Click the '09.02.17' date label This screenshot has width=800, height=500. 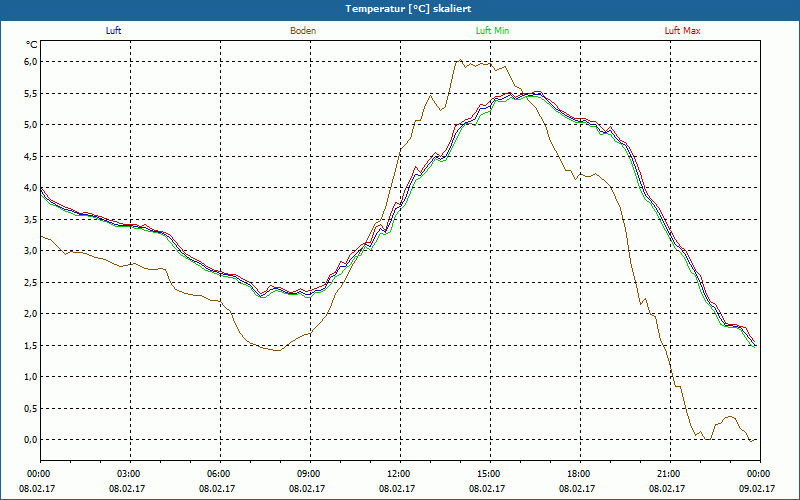(757, 488)
